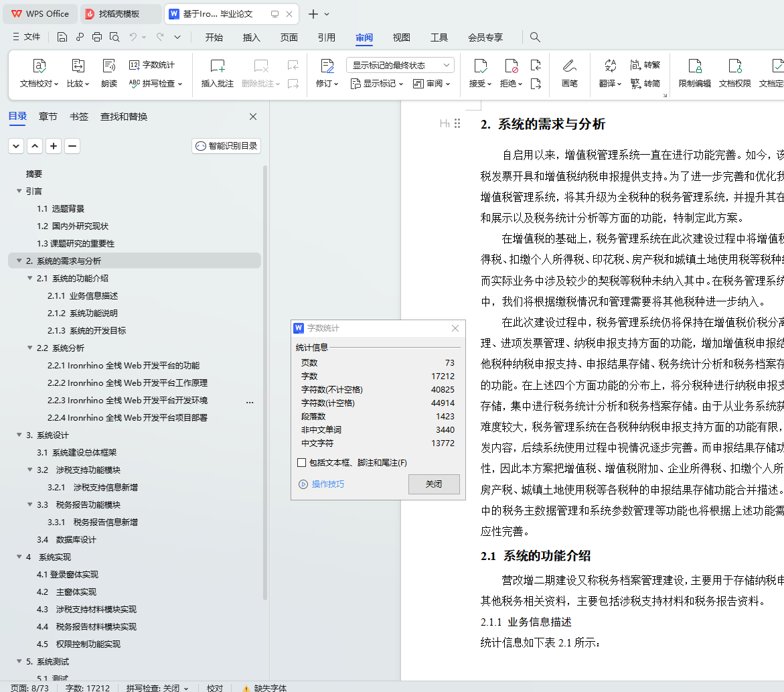784x692 pixels.
Task: Switch to the 书签 sidebar tab
Action: pyautogui.click(x=79, y=117)
